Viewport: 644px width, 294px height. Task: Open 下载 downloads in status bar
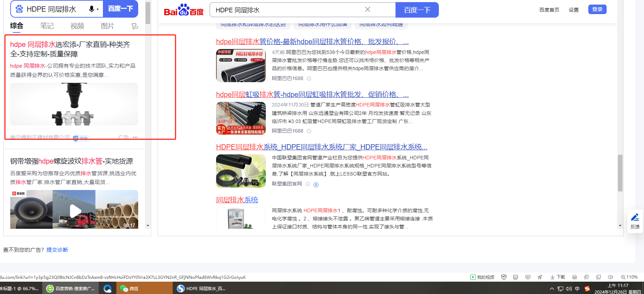pos(558,277)
